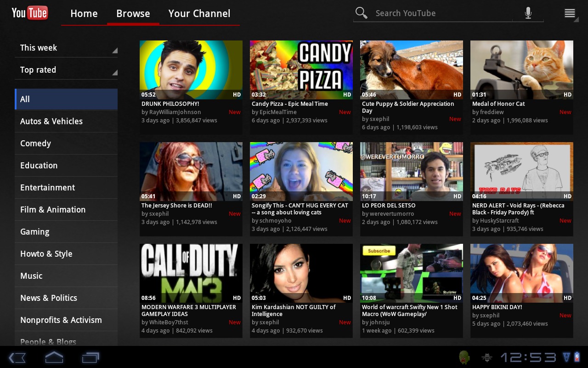Click the NERD ALERT - Void Rays title
Image resolution: width=588 pixels, height=368 pixels.
tap(518, 209)
